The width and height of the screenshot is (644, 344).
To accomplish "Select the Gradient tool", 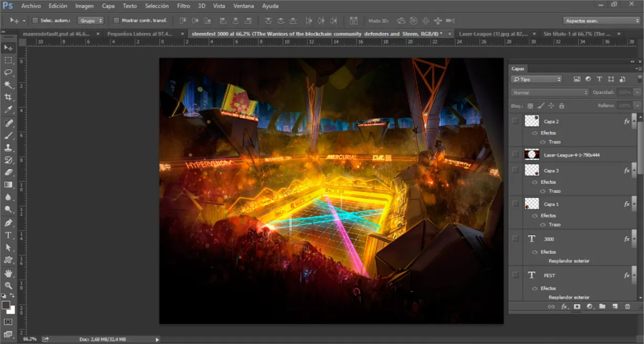I will pyautogui.click(x=8, y=185).
